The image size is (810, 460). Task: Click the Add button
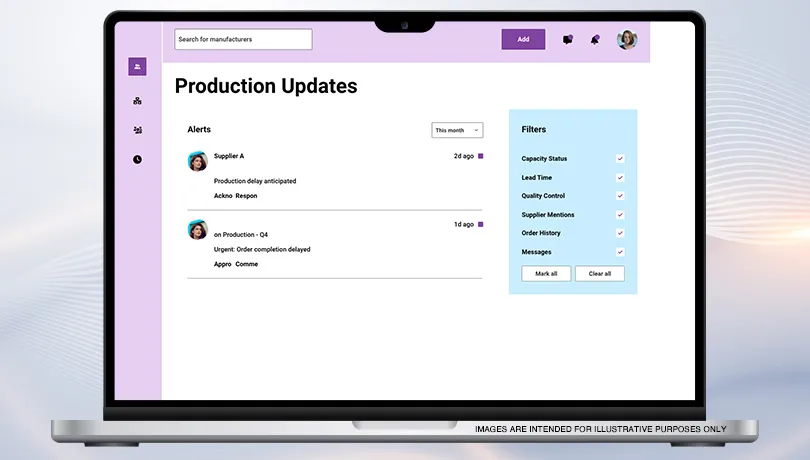click(x=523, y=40)
